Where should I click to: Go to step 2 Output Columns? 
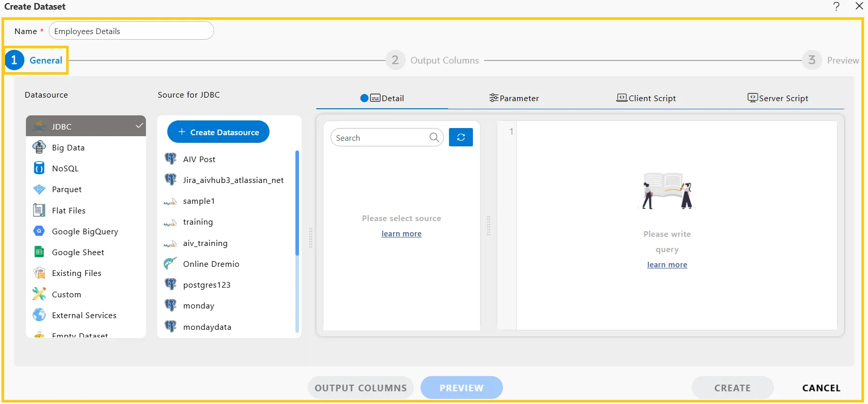(x=432, y=60)
